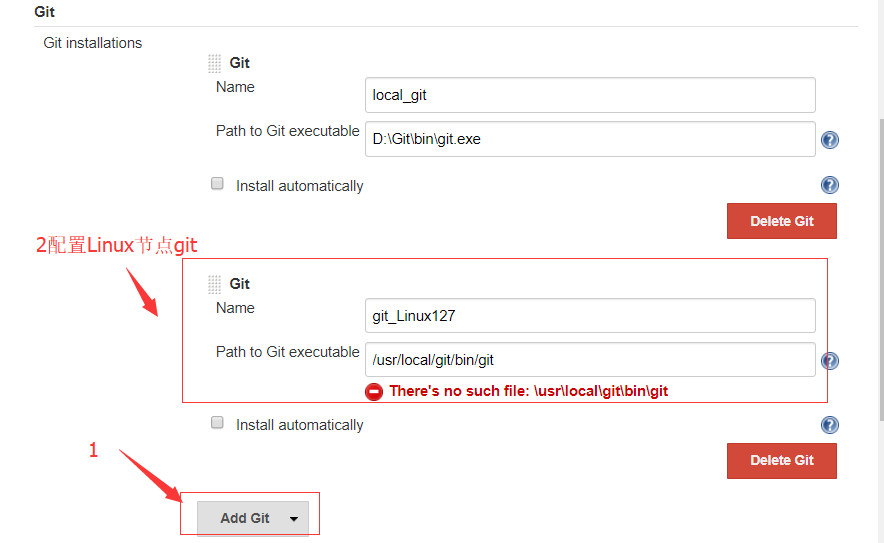Enable Install automatically for local_git
This screenshot has height=543, width=884.
[217, 184]
